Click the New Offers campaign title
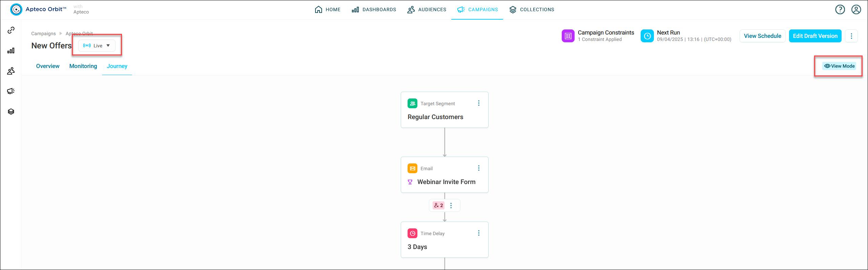 tap(51, 46)
